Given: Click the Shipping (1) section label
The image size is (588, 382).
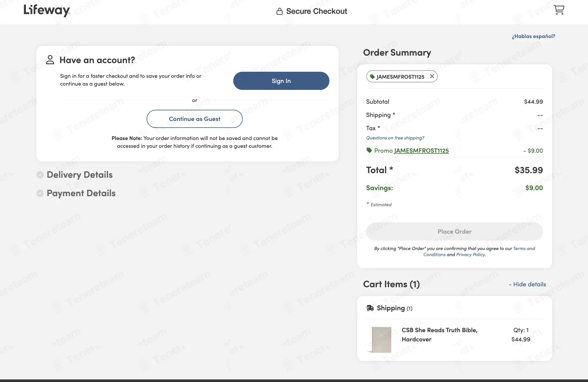Looking at the screenshot, I should (394, 308).
